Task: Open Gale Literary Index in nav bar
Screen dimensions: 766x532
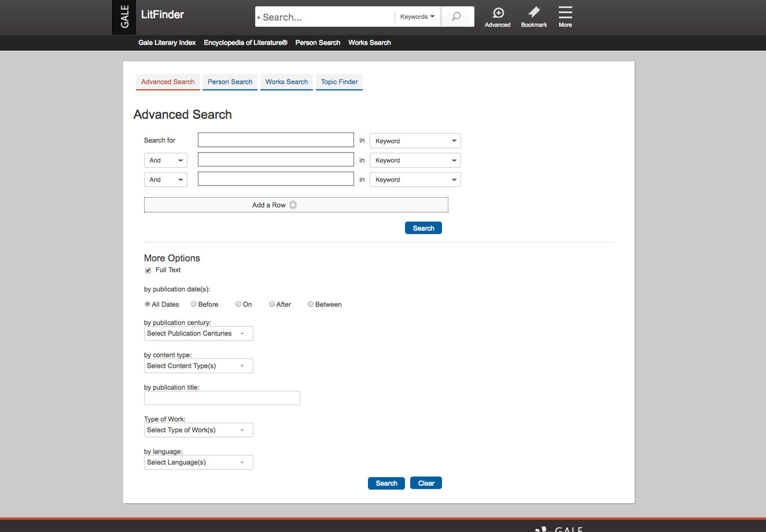Action: pos(167,43)
